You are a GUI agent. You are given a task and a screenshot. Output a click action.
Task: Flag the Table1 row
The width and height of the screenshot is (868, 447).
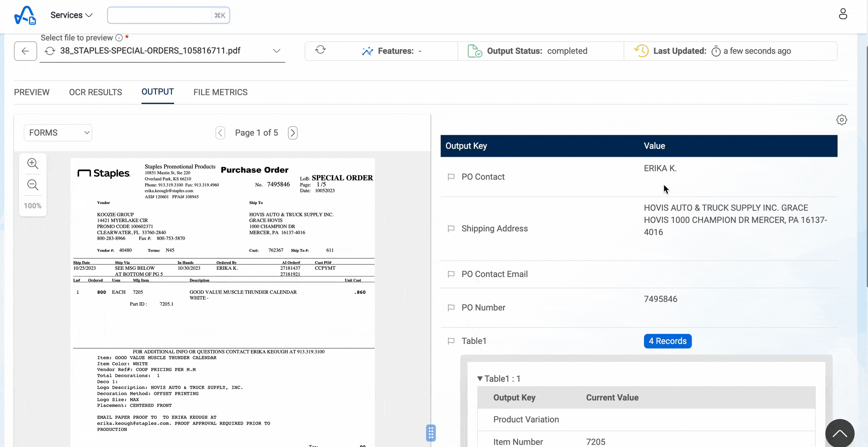[451, 341]
